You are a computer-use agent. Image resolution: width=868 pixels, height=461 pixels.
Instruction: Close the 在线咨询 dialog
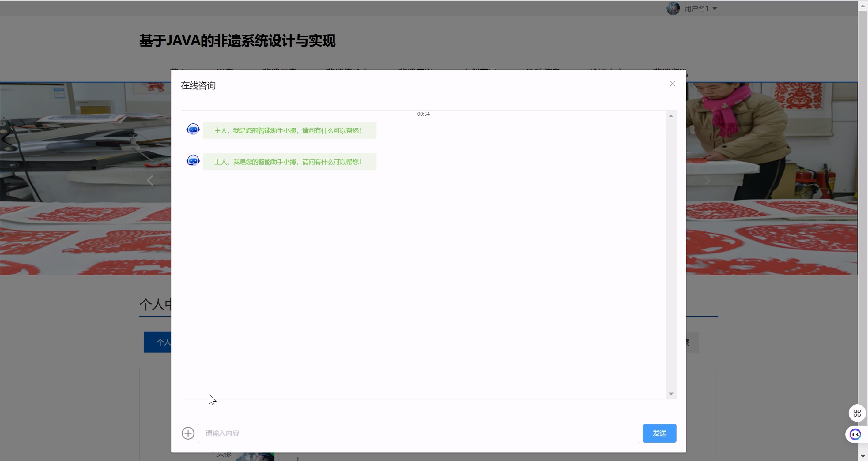672,84
